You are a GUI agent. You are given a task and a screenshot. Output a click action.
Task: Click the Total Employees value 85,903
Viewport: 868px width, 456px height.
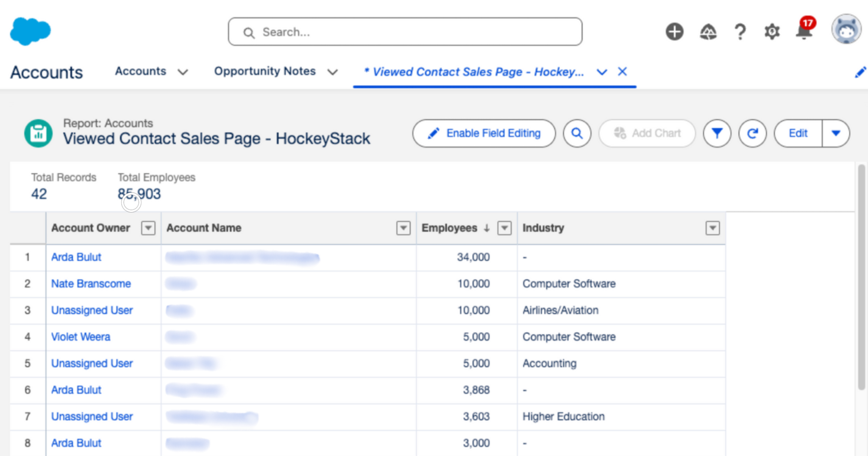point(139,194)
